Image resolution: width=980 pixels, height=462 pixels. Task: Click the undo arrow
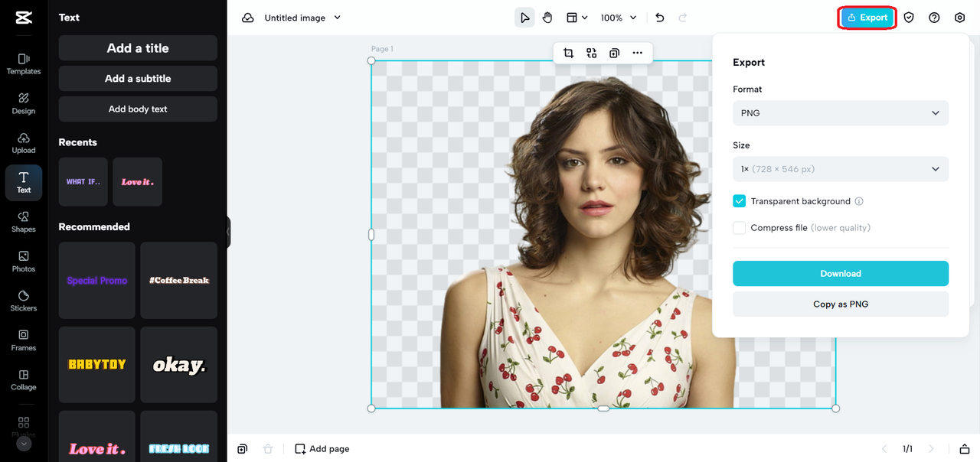660,18
